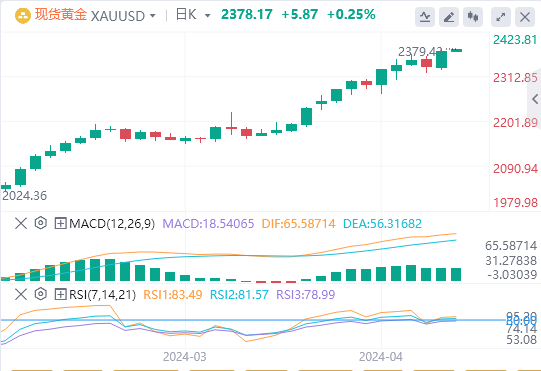Click the 1979.98 price axis label
Screen dimensions: 541x371
click(515, 203)
